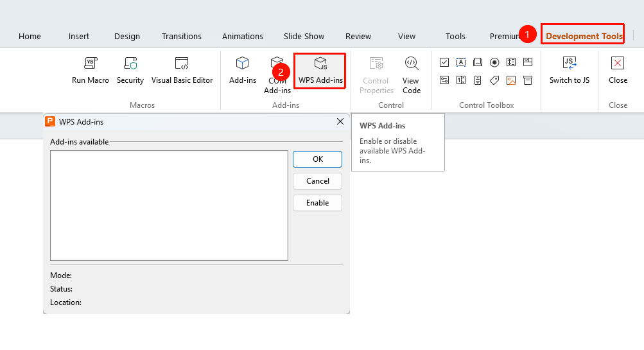Click inside the Add-ins available list box
This screenshot has height=350, width=644.
(170, 206)
